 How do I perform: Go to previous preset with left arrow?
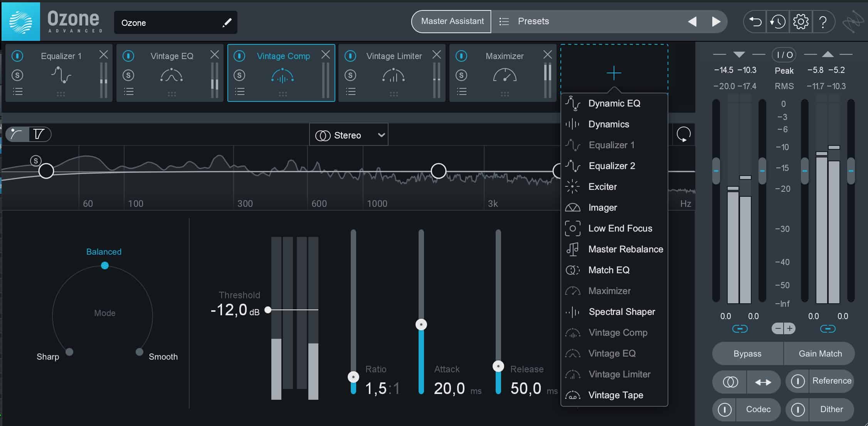coord(692,22)
